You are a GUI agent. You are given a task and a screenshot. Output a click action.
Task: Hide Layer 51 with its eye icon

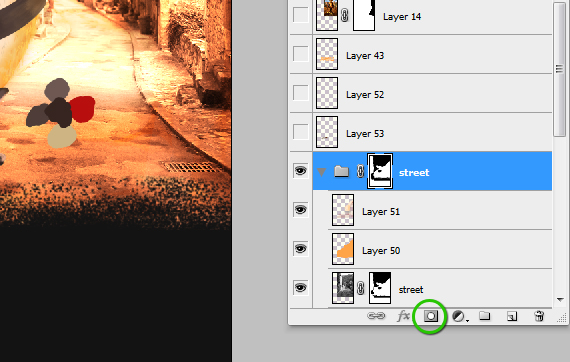tap(301, 210)
